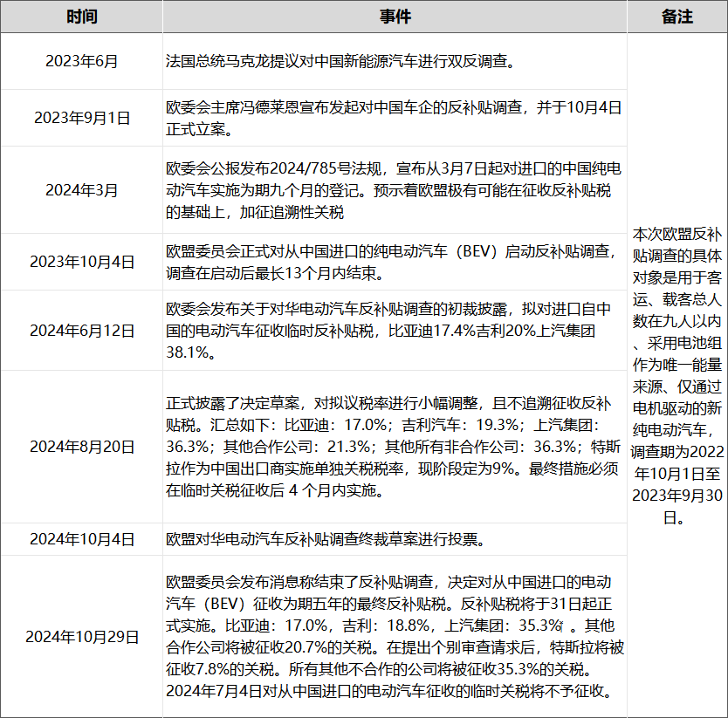This screenshot has width=728, height=718.
Task: Select the 2024年6月12日 date cell
Action: pyautogui.click(x=81, y=331)
